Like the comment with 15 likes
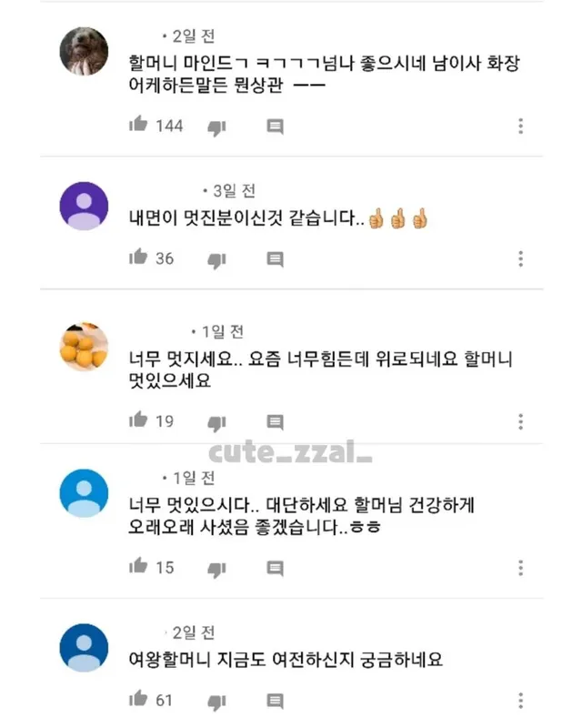This screenshot has width=582, height=728. click(x=138, y=565)
